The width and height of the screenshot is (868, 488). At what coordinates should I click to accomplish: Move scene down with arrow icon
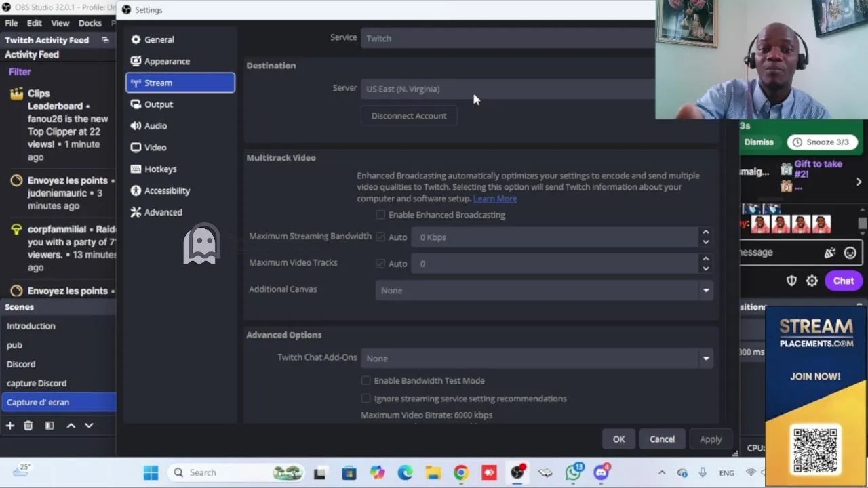(x=89, y=426)
